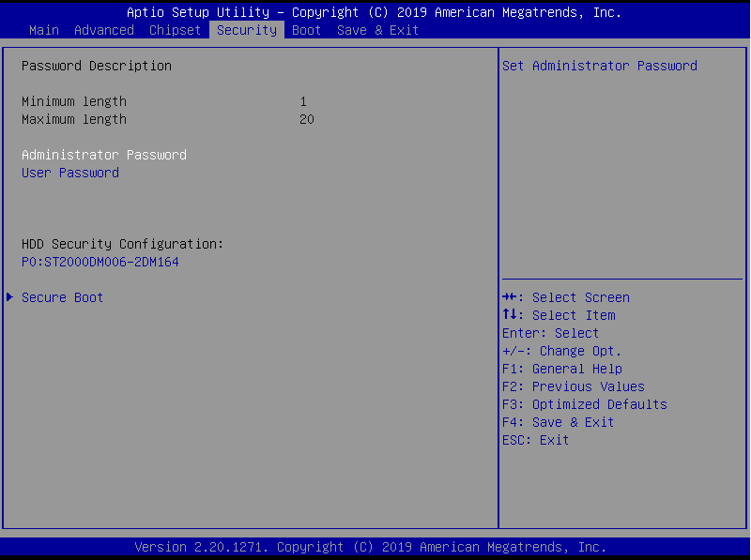751x560 pixels.
Task: Click the Minimum length value
Action: click(x=303, y=101)
